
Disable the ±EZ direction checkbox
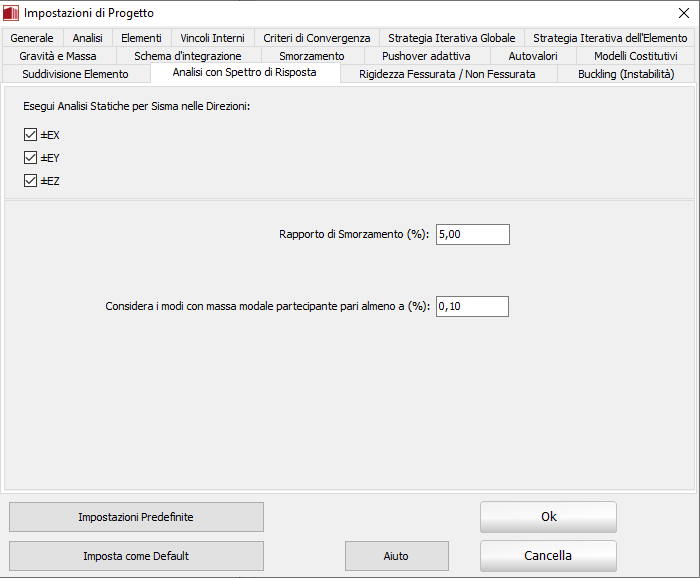[30, 181]
